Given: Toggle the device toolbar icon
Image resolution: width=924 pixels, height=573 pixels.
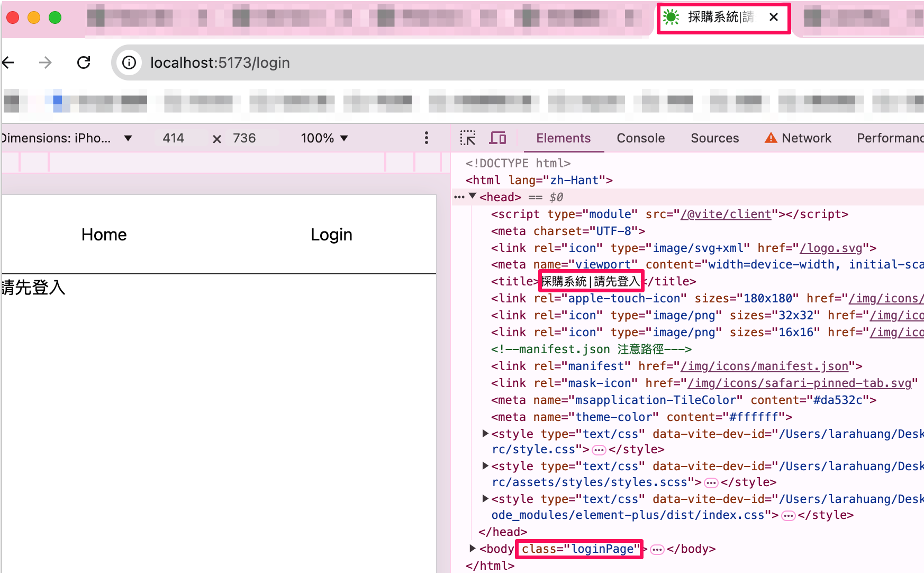Looking at the screenshot, I should pos(497,138).
